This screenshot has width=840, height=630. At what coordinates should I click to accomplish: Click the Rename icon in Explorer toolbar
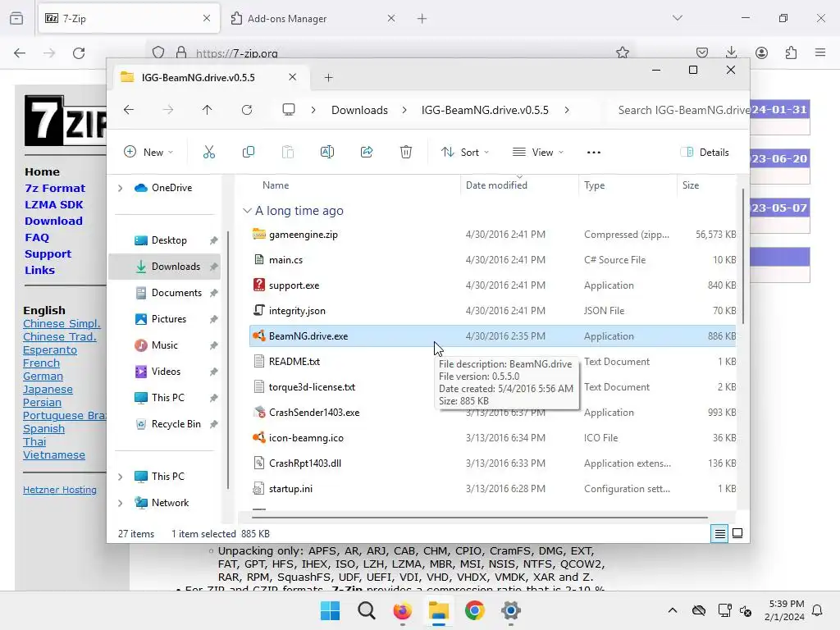click(326, 152)
